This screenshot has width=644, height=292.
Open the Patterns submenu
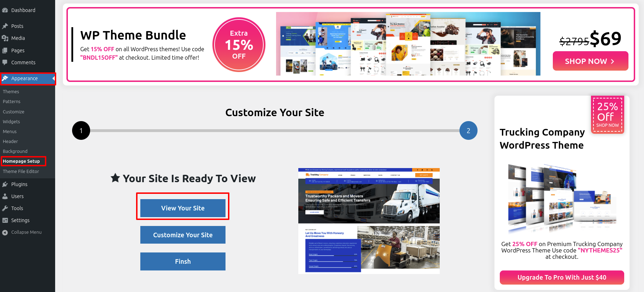(12, 101)
